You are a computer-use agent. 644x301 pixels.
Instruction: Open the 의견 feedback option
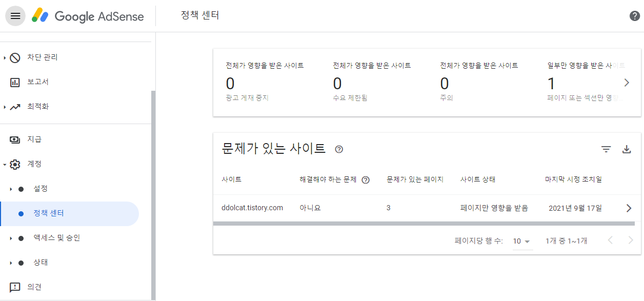34,287
